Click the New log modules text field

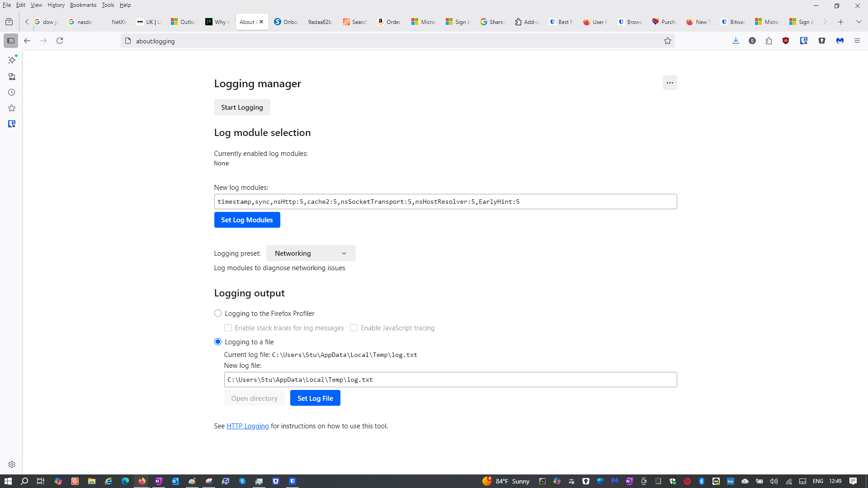(x=445, y=202)
